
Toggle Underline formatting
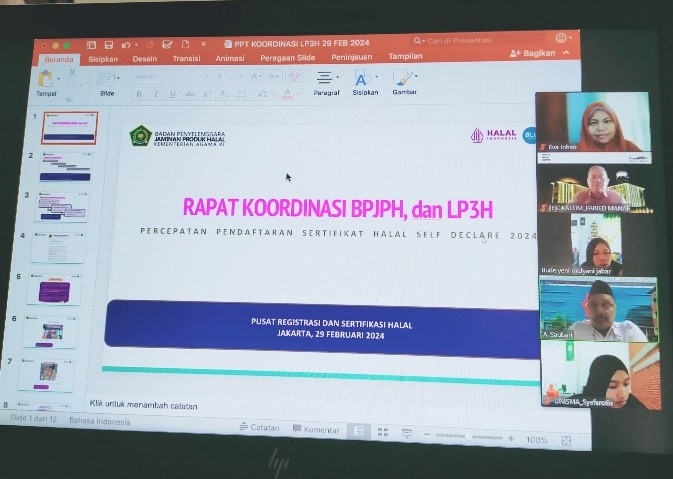(x=173, y=94)
